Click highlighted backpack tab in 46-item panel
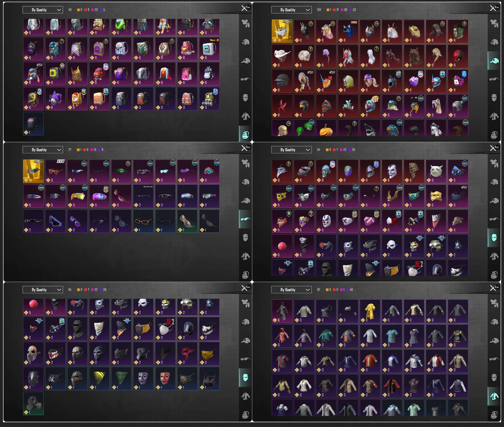This screenshot has width=504, height=427. (x=245, y=135)
